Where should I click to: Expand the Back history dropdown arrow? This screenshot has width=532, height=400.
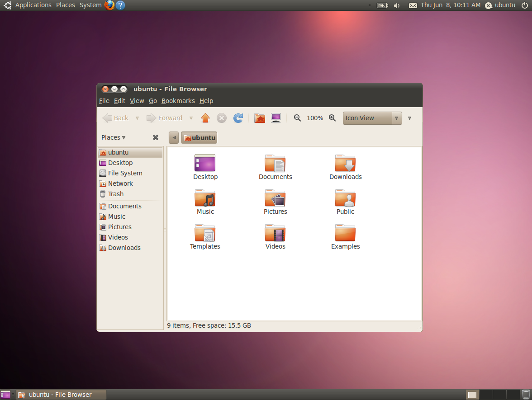(137, 118)
